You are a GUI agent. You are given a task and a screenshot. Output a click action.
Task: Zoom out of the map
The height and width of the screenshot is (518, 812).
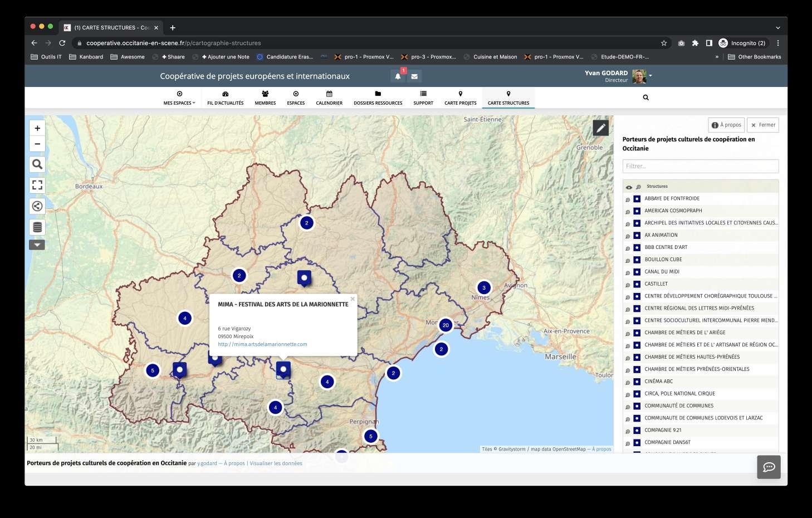[37, 144]
